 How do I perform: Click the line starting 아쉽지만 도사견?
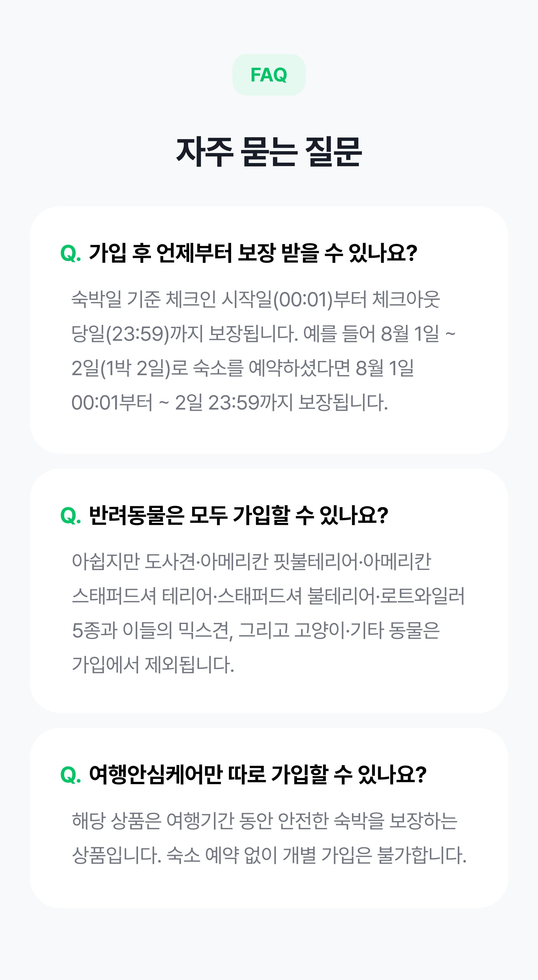pos(252,561)
